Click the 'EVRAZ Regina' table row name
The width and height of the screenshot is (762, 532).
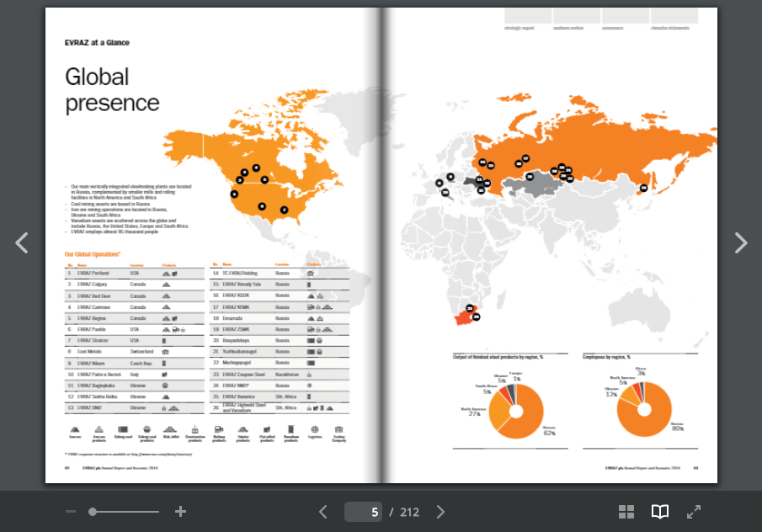click(x=92, y=318)
